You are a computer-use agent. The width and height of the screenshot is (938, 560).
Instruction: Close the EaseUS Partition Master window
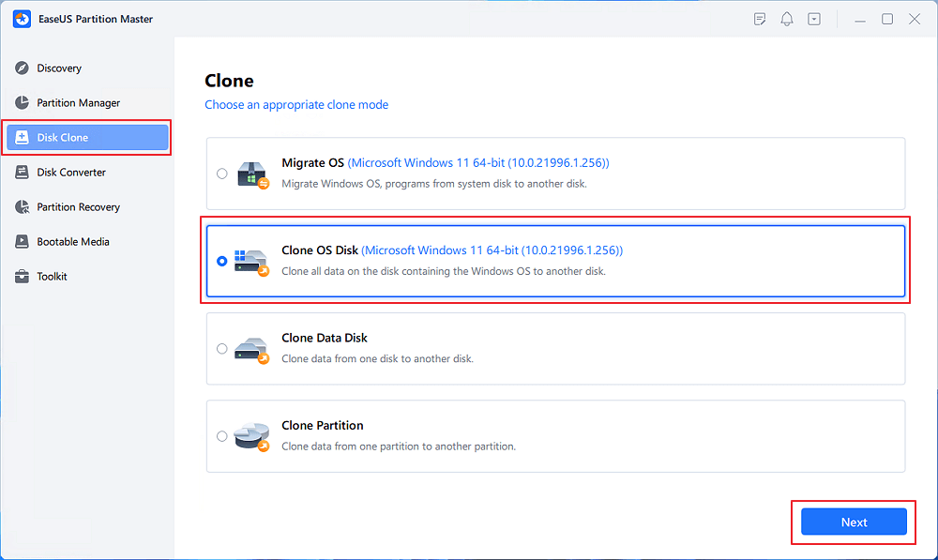915,19
